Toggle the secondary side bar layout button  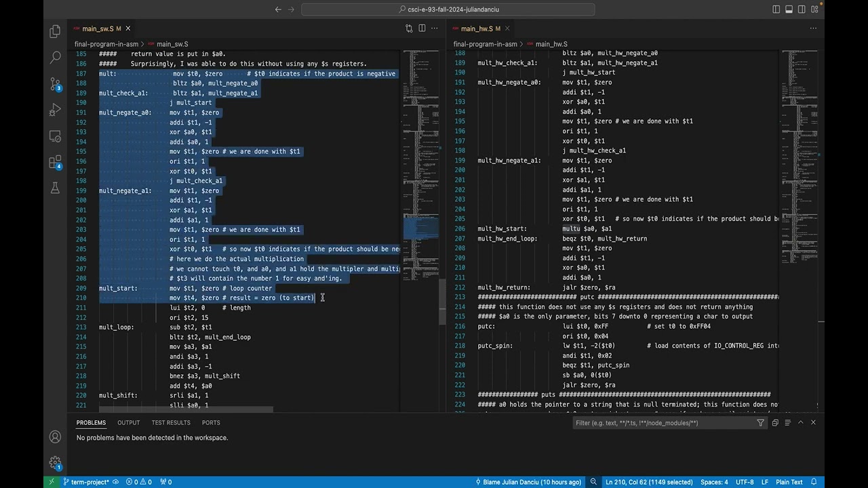coord(802,9)
